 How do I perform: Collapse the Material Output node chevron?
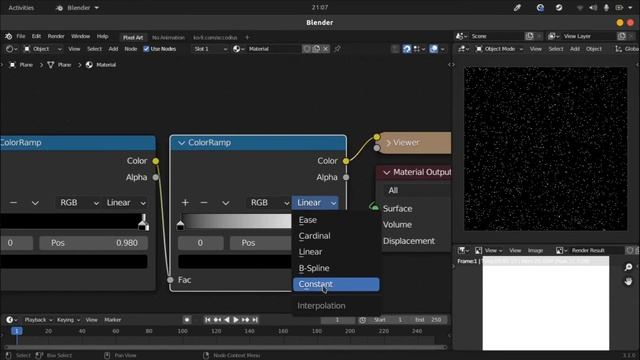coord(386,173)
